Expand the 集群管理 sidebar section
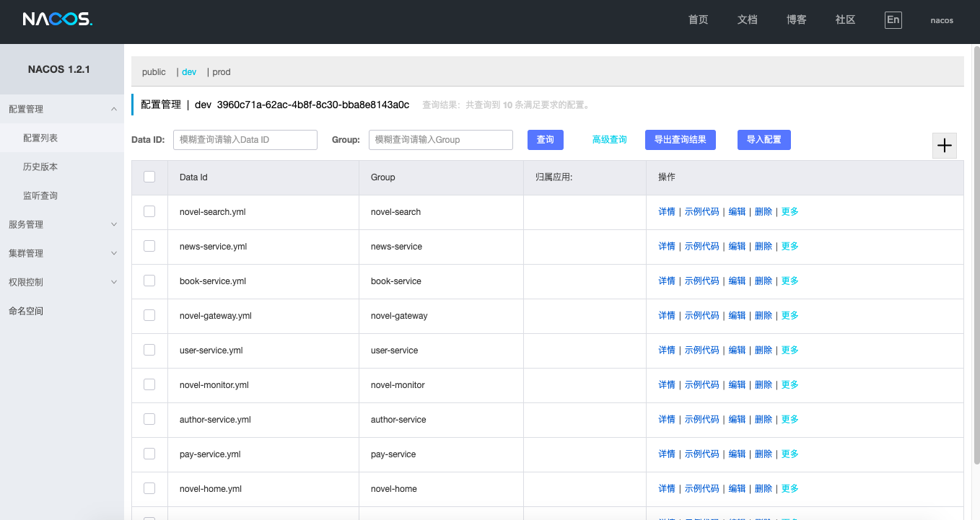 [x=62, y=253]
